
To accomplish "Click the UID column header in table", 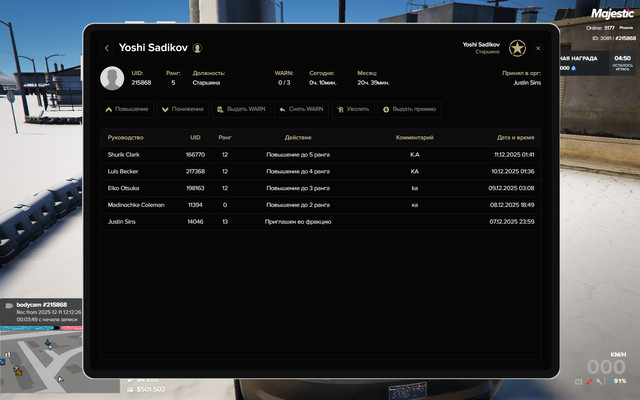I will [195, 138].
